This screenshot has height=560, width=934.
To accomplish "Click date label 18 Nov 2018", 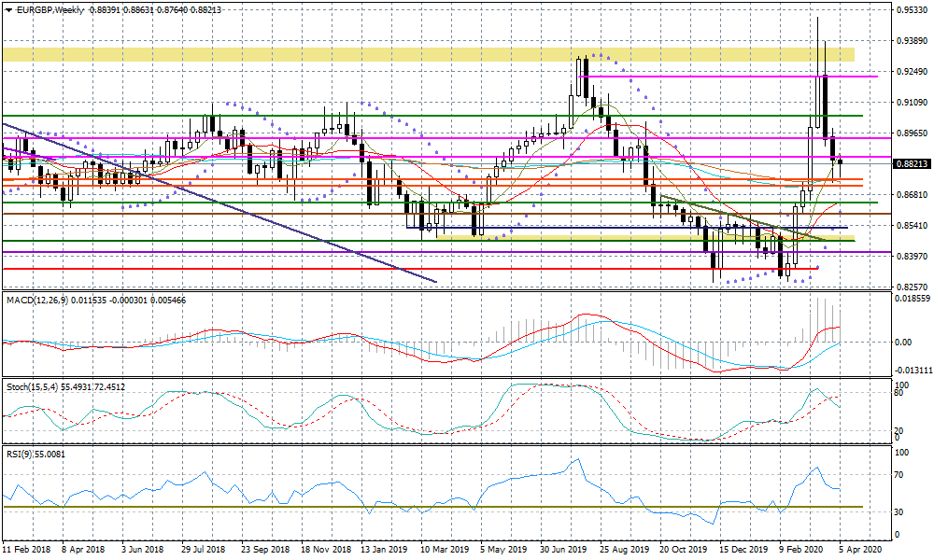I will tap(326, 550).
